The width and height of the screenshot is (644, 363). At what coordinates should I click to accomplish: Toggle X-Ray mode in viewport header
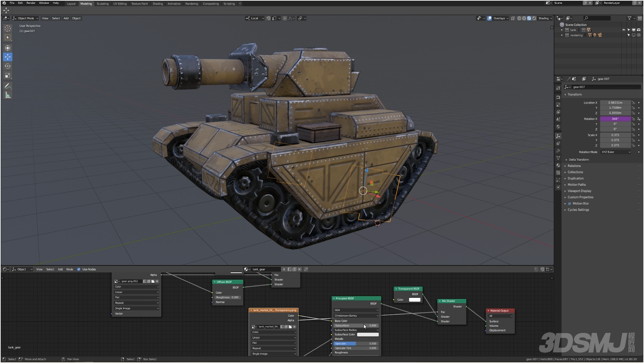(513, 18)
